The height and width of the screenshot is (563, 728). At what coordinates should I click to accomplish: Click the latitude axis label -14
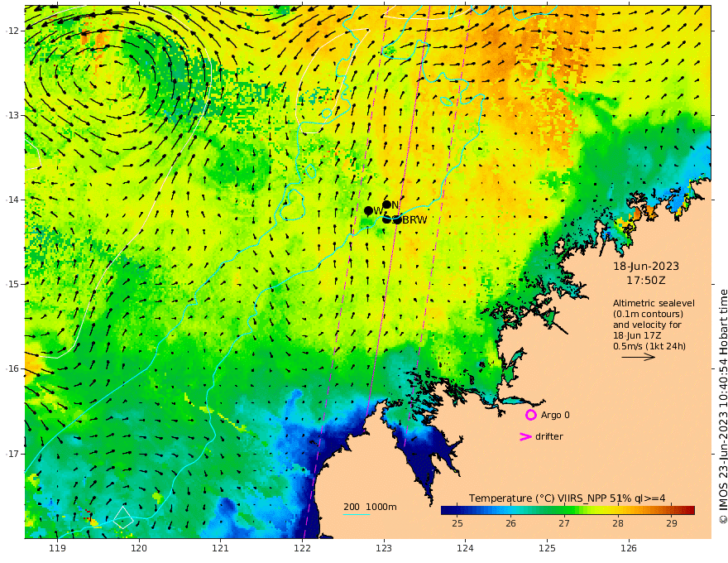(12, 200)
